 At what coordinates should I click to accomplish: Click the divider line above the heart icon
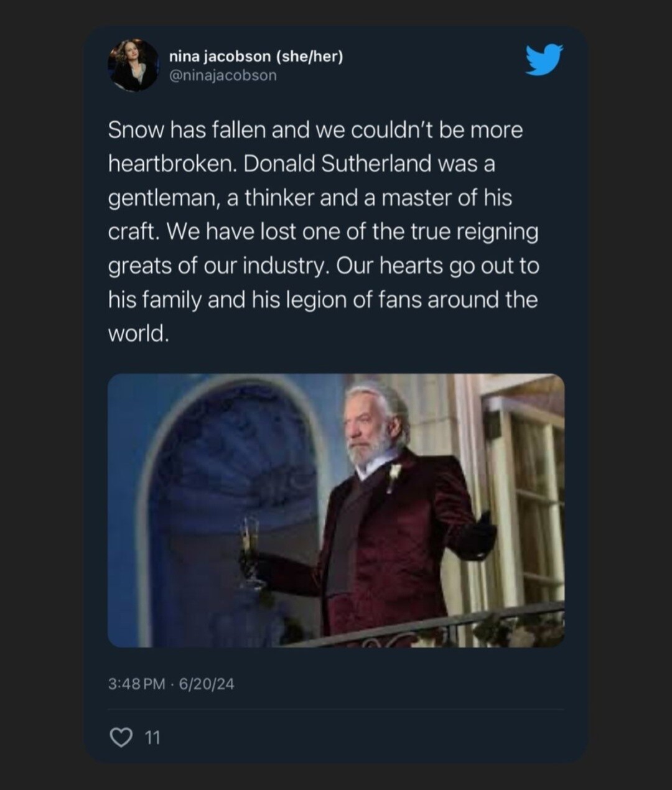336,709
